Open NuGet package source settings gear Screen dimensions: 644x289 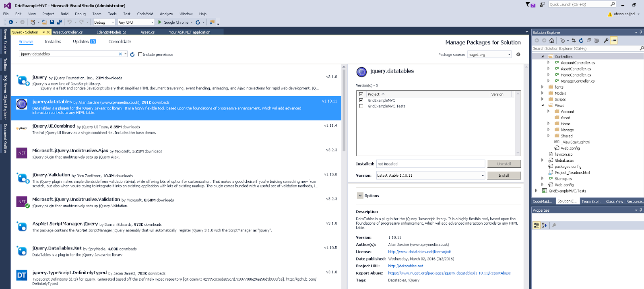pyautogui.click(x=518, y=54)
